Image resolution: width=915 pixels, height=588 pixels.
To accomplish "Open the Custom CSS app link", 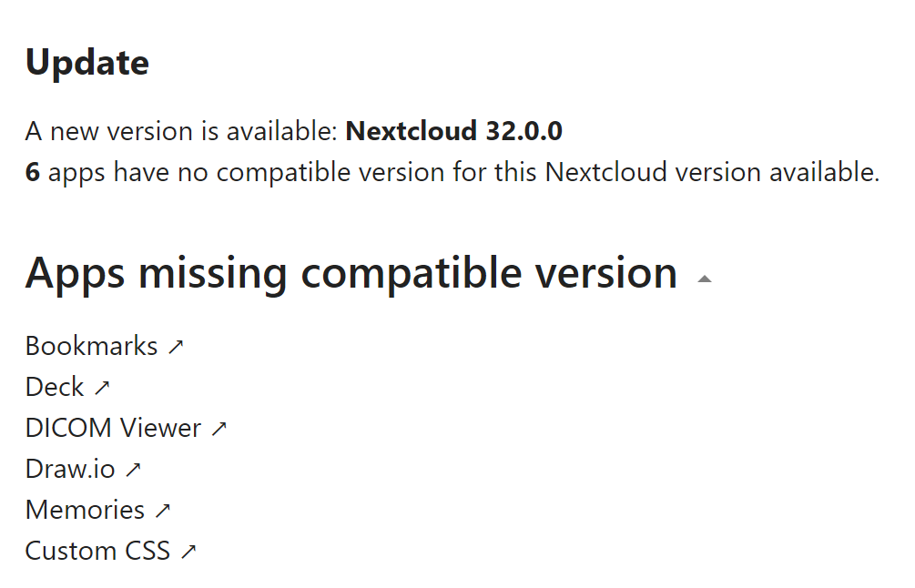I will [97, 551].
